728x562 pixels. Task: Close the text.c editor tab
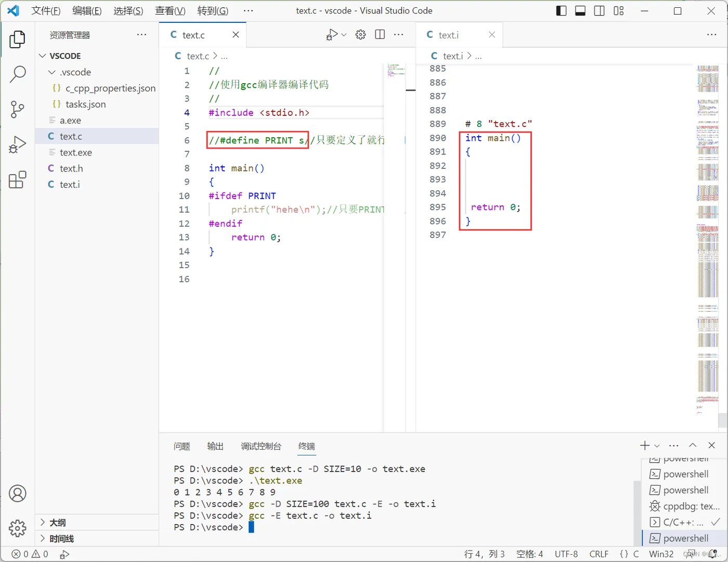(236, 35)
